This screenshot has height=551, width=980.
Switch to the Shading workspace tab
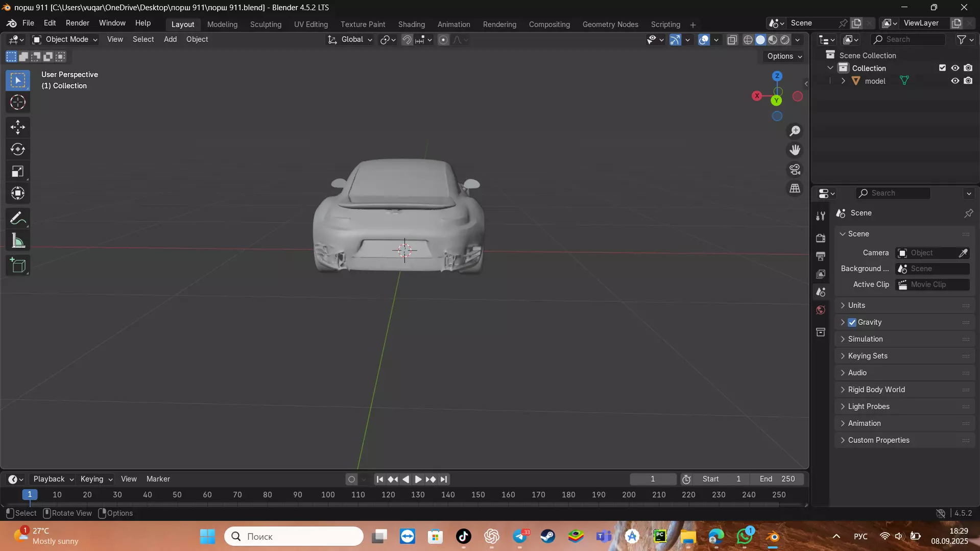click(x=411, y=25)
